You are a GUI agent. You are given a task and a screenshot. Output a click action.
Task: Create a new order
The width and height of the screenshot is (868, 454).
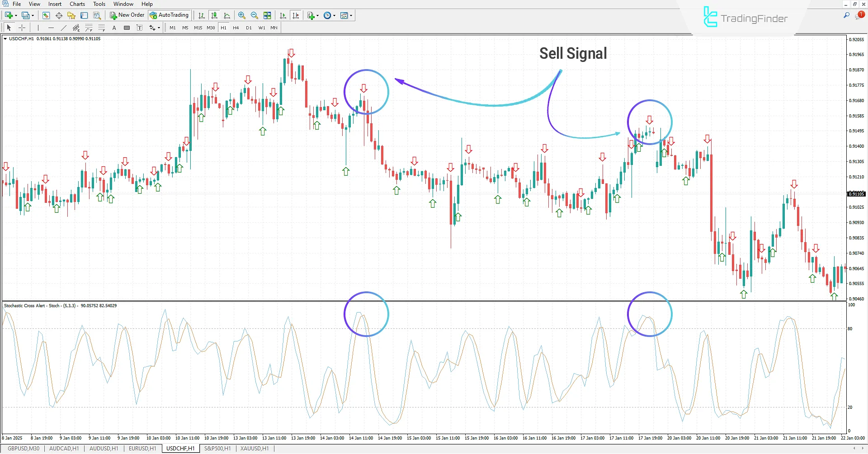(127, 15)
